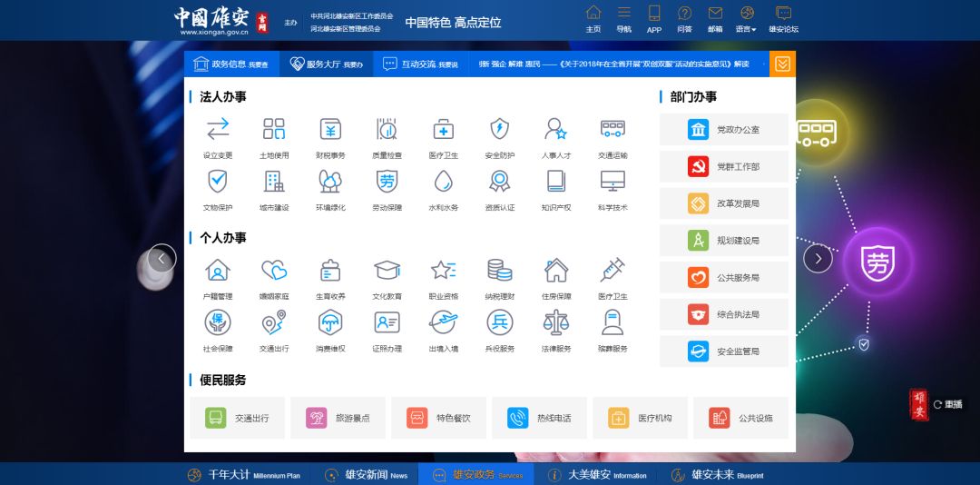Click the 法律服务 scales icon
Image resolution: width=980 pixels, height=485 pixels.
pyautogui.click(x=555, y=322)
